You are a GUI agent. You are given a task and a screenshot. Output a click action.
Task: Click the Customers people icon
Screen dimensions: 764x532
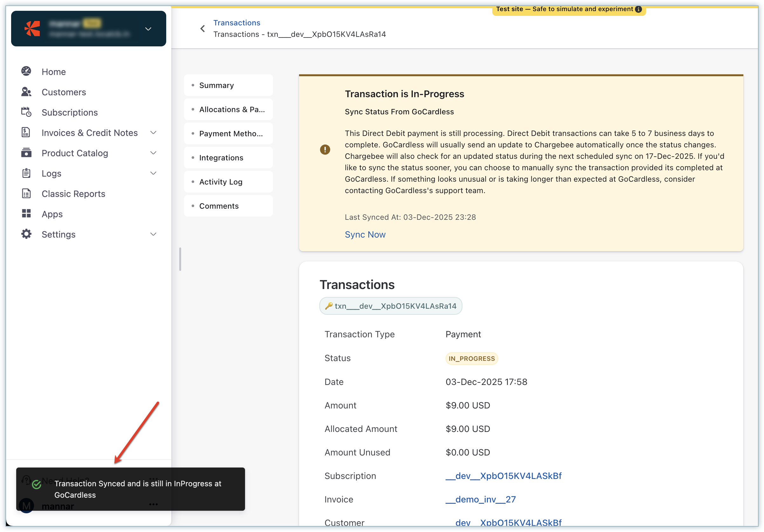(x=26, y=92)
